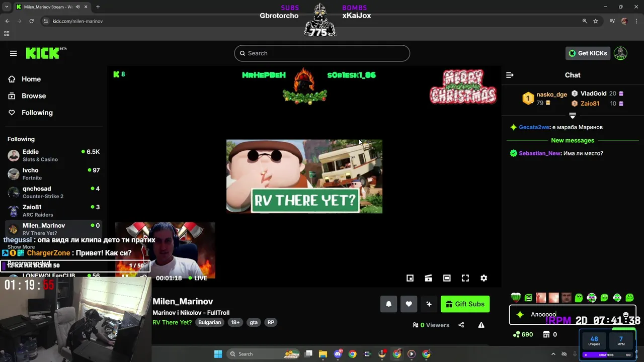This screenshot has width=644, height=362.
Task: Open Discord from taskbar
Action: (x=338, y=354)
